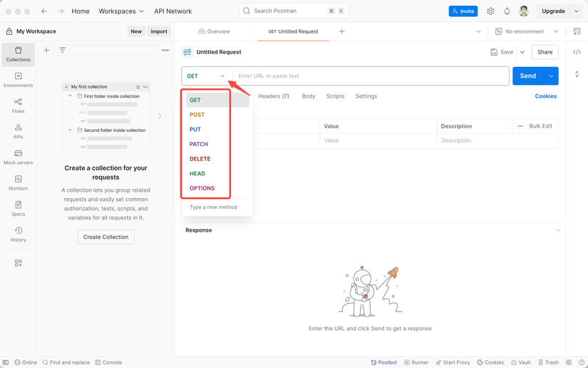The width and height of the screenshot is (588, 368).
Task: Select HEAD from method list
Action: (x=197, y=173)
